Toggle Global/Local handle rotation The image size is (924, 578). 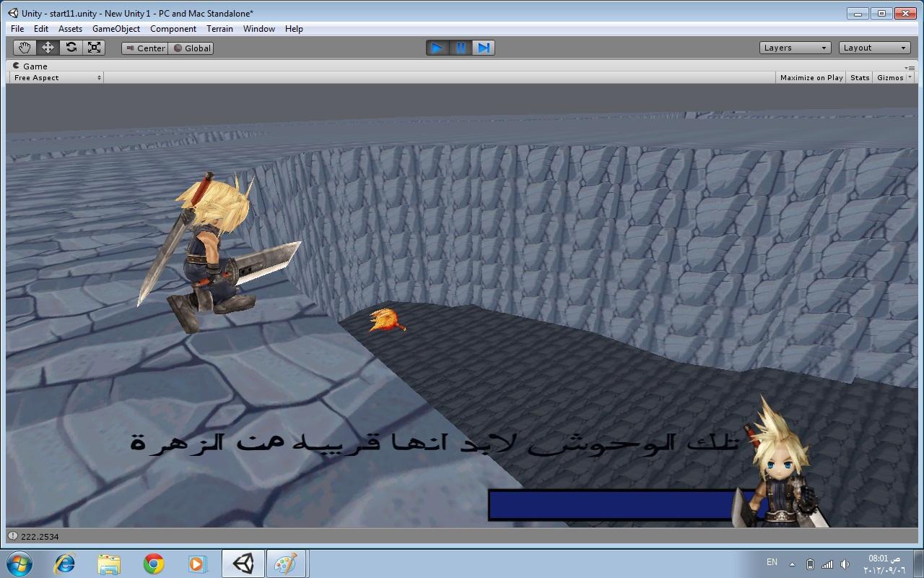click(x=191, y=48)
